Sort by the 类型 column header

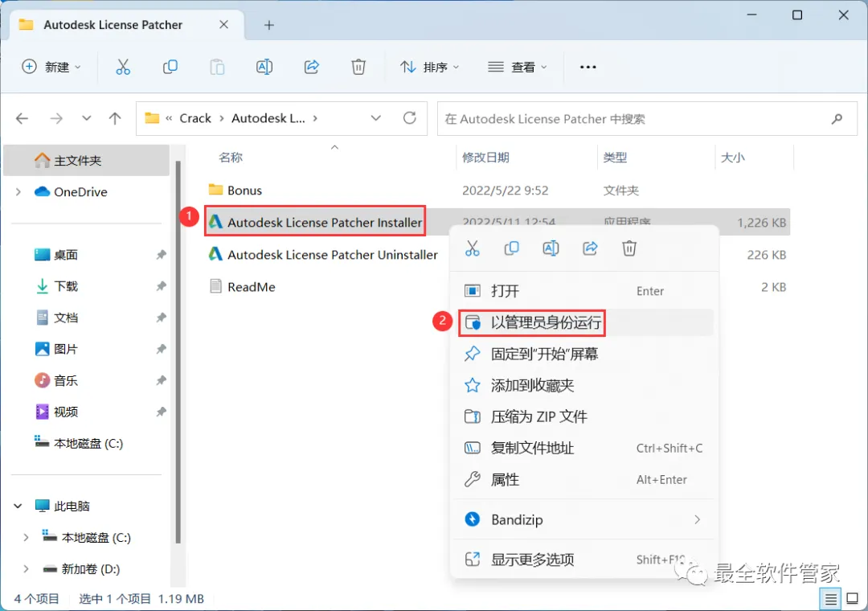coord(615,158)
